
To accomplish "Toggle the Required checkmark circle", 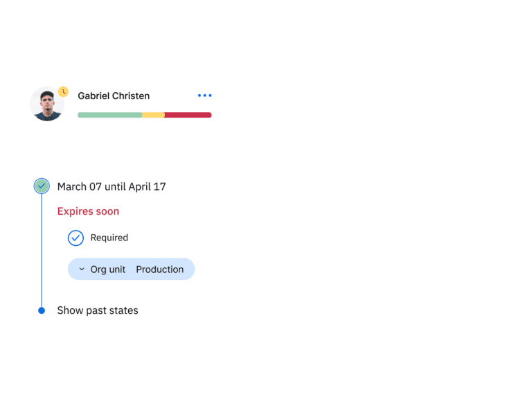I will 76,238.
